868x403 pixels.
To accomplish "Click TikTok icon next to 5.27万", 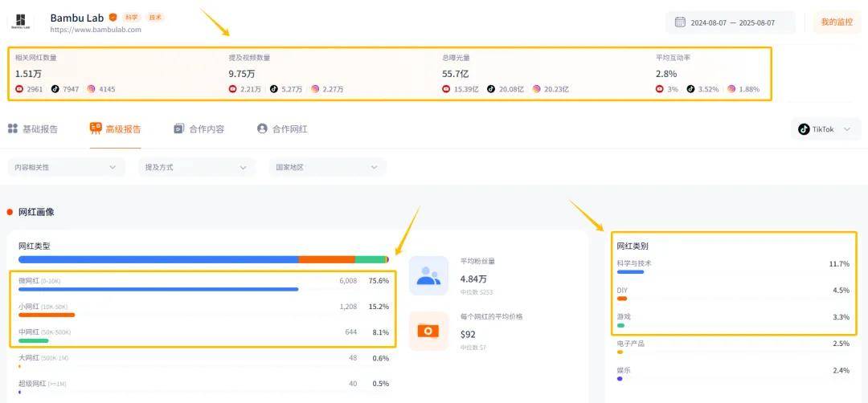I will tap(274, 88).
